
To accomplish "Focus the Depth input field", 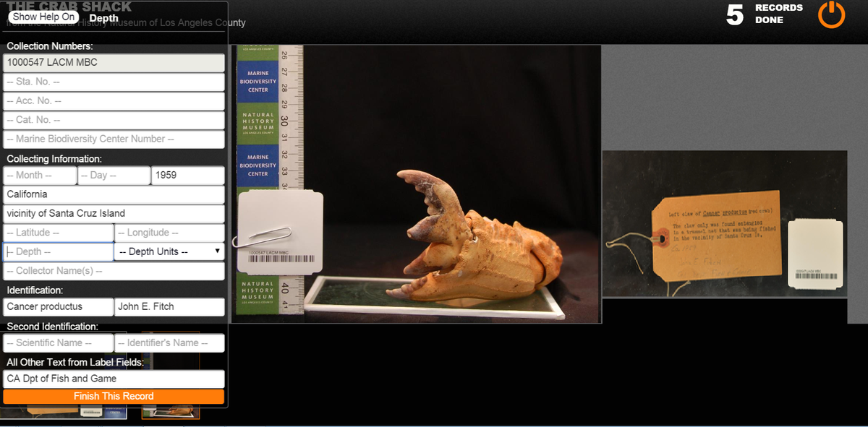I will click(x=58, y=251).
